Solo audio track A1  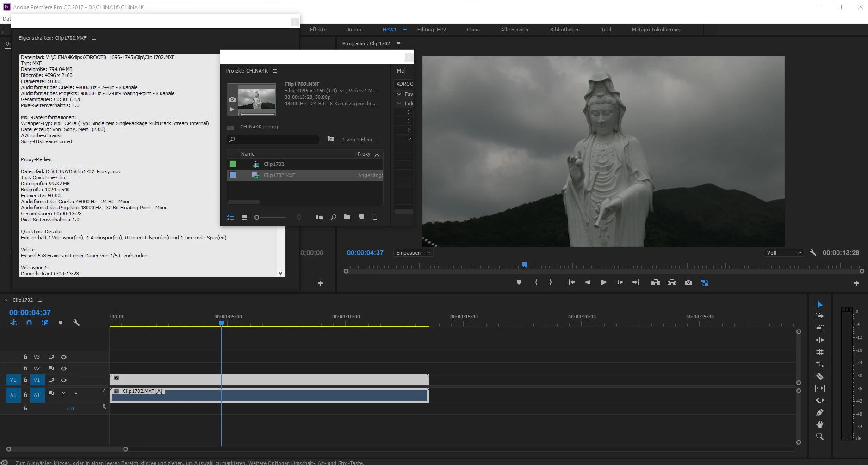pos(76,394)
